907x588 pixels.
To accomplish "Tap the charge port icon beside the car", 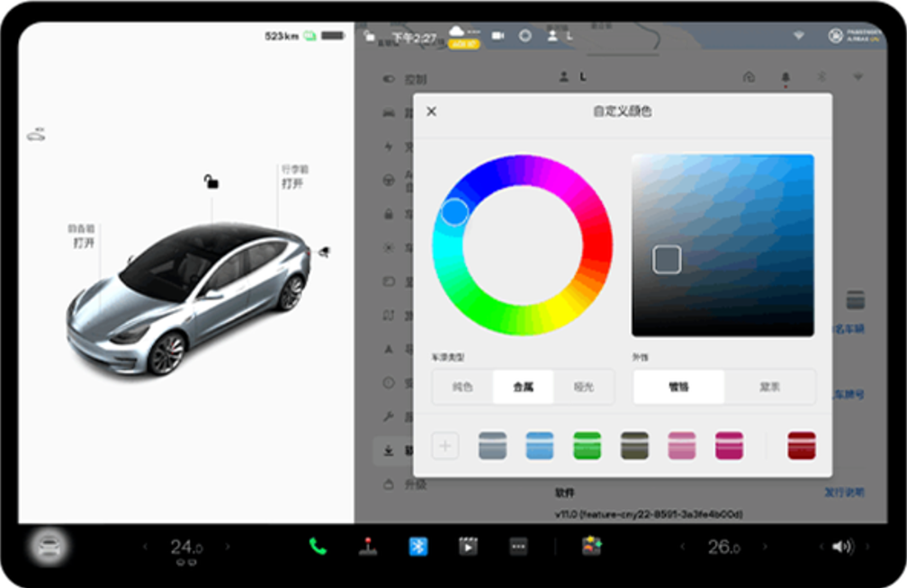I will point(325,252).
